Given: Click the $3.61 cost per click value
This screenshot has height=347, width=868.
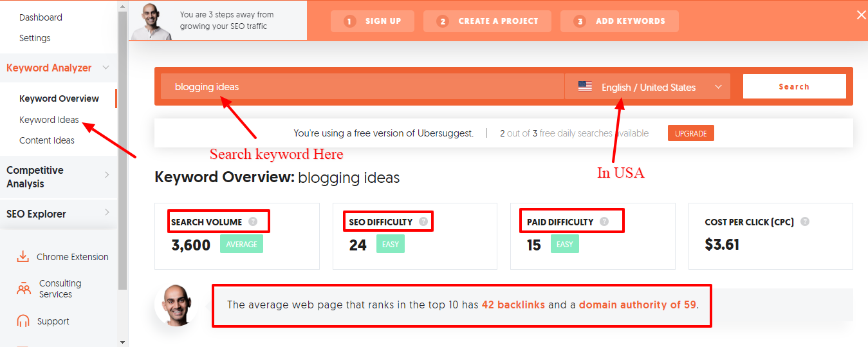Looking at the screenshot, I should (722, 245).
